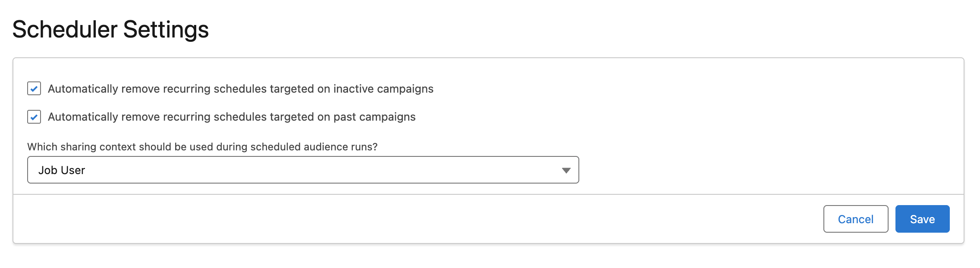Screen dimensions: 980x268
Task: Toggle automatic removal for inactive campaign schedules
Action: click(x=34, y=89)
